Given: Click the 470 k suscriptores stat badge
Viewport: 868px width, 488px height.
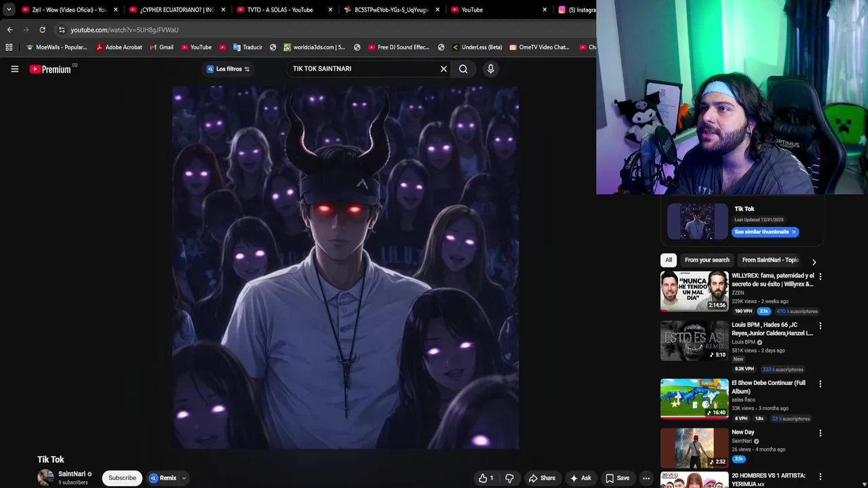Looking at the screenshot, I should [797, 311].
